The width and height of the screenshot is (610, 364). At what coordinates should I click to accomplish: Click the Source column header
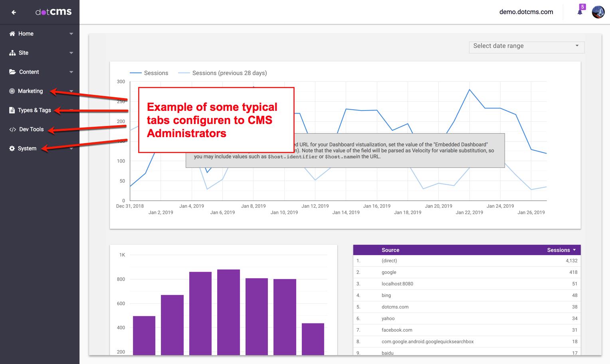point(390,250)
